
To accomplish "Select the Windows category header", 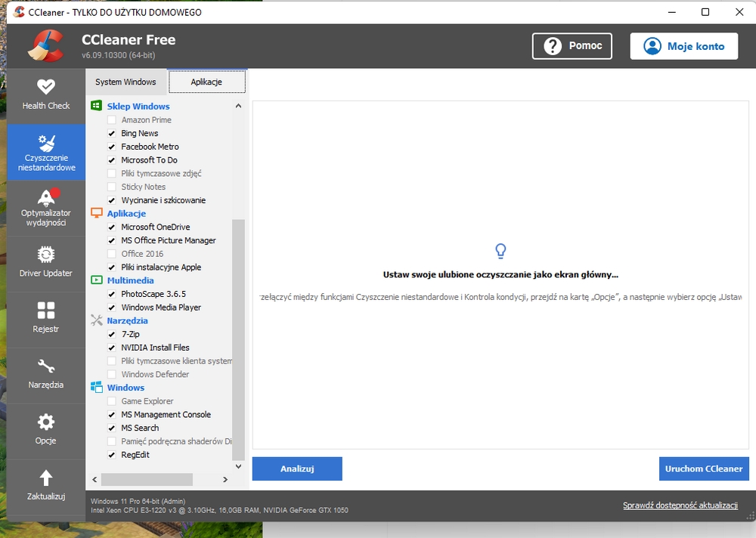I will click(125, 388).
